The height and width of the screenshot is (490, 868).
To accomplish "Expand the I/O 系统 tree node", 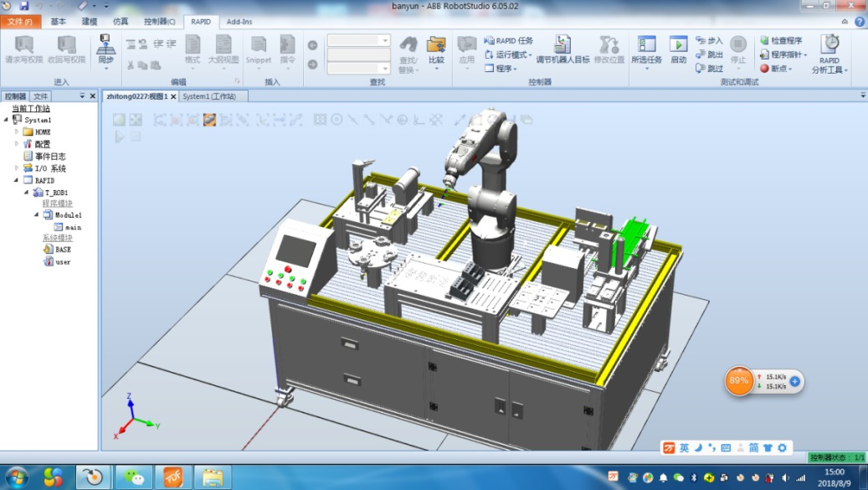I will (x=17, y=168).
